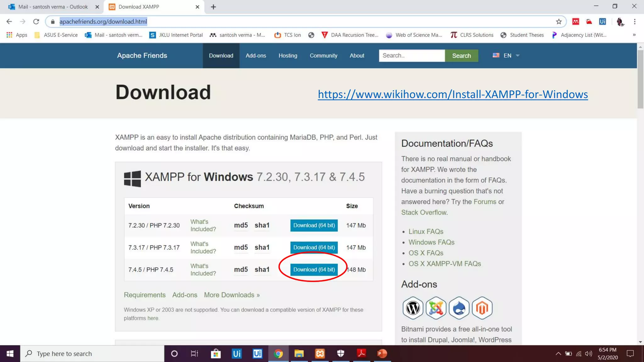Open Cortana circle icon on taskbar
Viewport: 644px width, 362px height.
click(x=174, y=354)
